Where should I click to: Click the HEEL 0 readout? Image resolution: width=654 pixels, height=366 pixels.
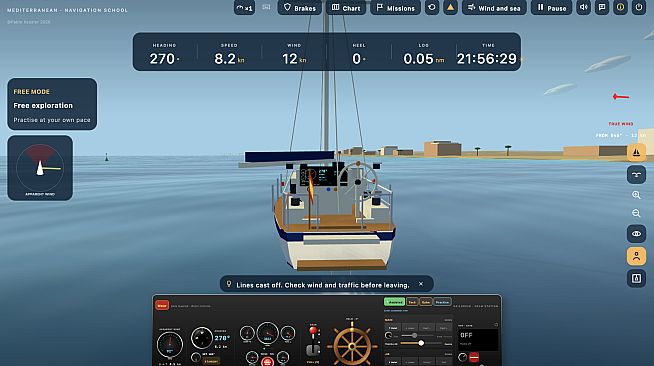pyautogui.click(x=359, y=54)
